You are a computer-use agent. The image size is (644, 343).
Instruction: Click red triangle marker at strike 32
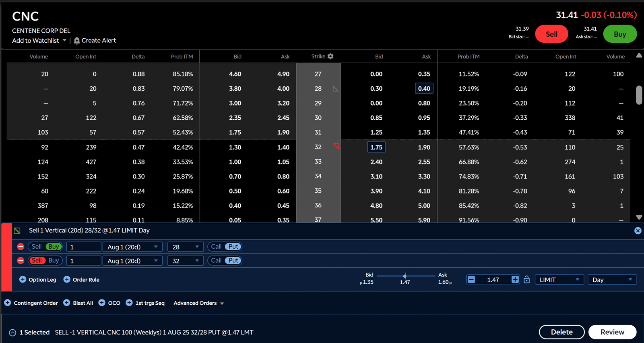tap(336, 146)
